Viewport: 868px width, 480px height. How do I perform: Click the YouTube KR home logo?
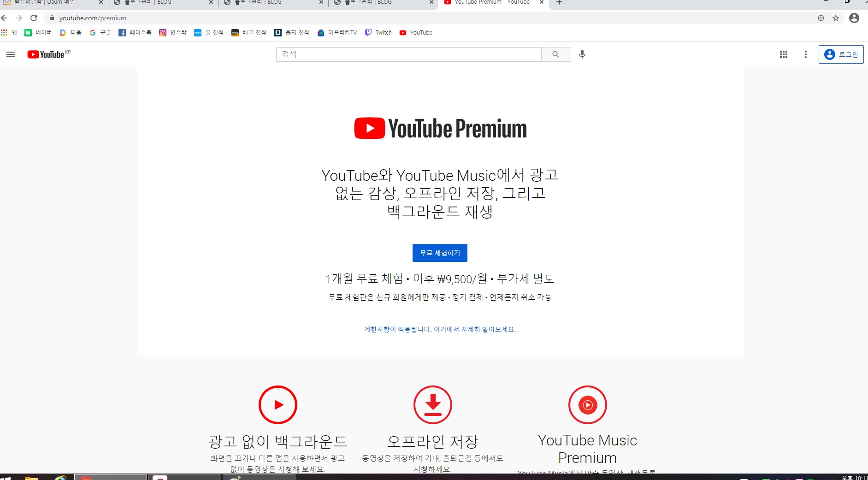click(48, 54)
